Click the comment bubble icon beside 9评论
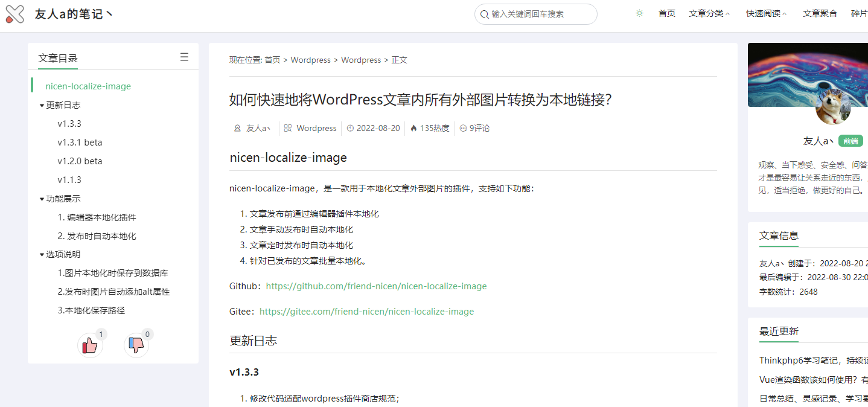868x407 pixels. [462, 128]
